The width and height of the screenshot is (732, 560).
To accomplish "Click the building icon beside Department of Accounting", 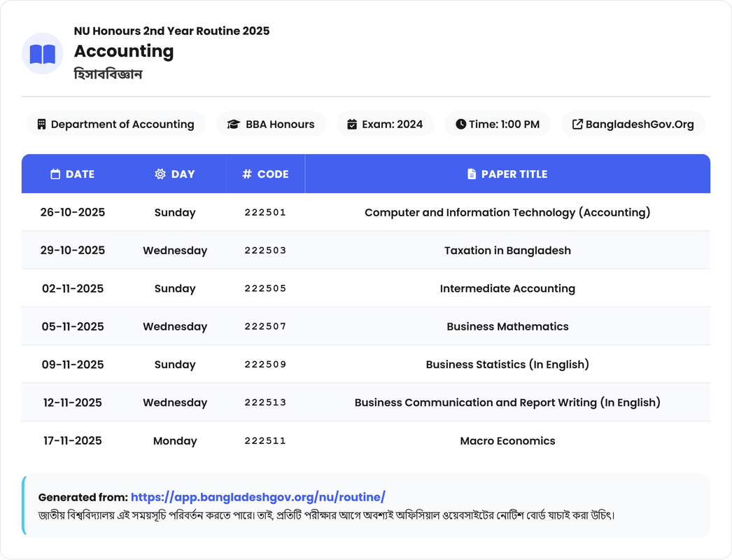I will (x=41, y=124).
